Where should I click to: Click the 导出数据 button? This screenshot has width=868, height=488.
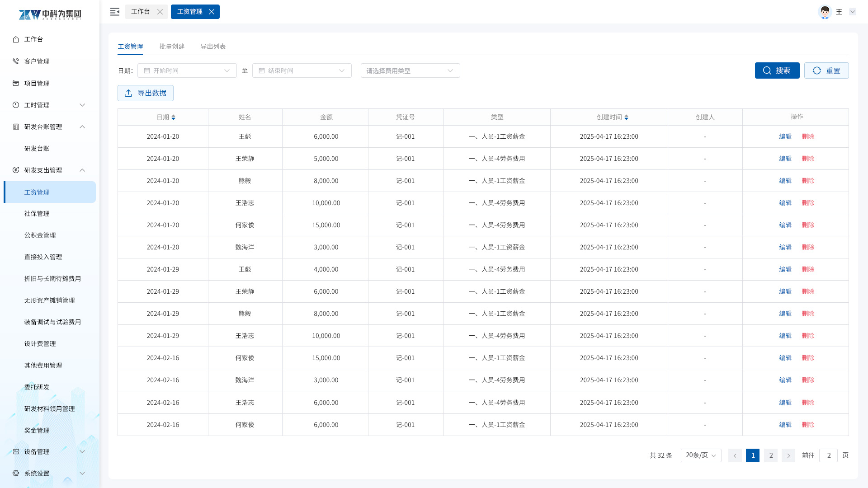(x=146, y=93)
